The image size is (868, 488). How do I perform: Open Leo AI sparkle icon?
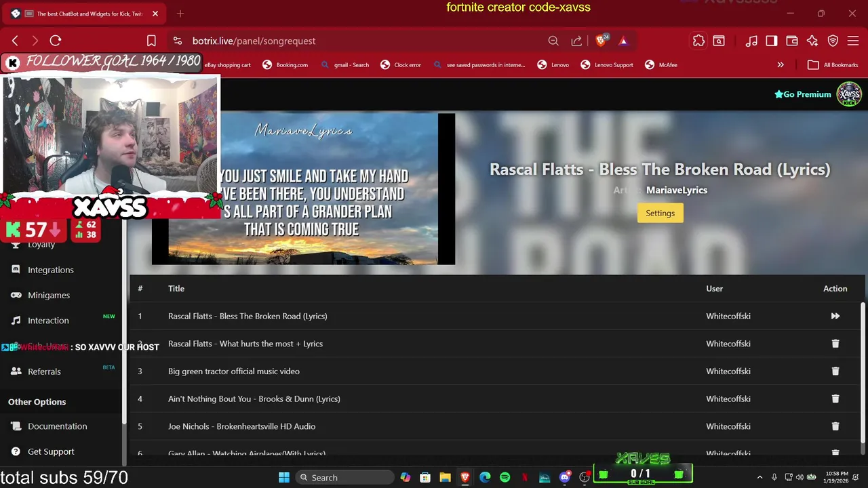tap(812, 41)
